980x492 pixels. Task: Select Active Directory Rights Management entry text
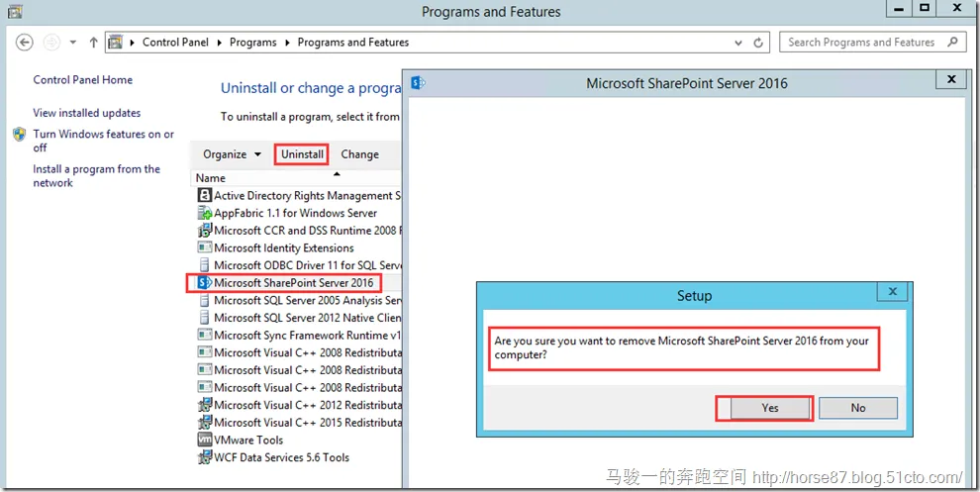(308, 196)
